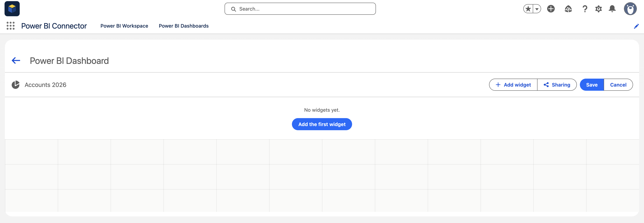
Task: Open the user profile avatar
Action: (630, 9)
